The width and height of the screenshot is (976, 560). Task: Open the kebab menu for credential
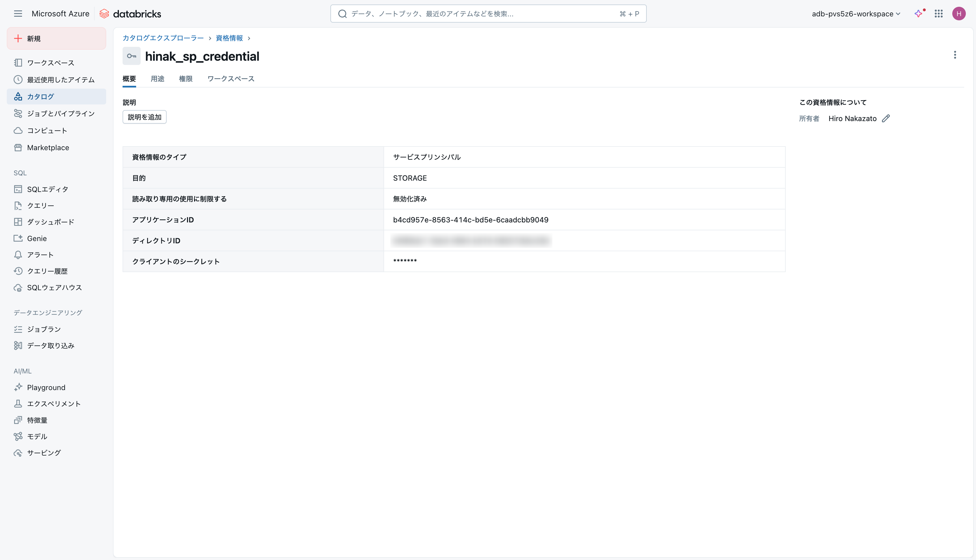coord(955,54)
